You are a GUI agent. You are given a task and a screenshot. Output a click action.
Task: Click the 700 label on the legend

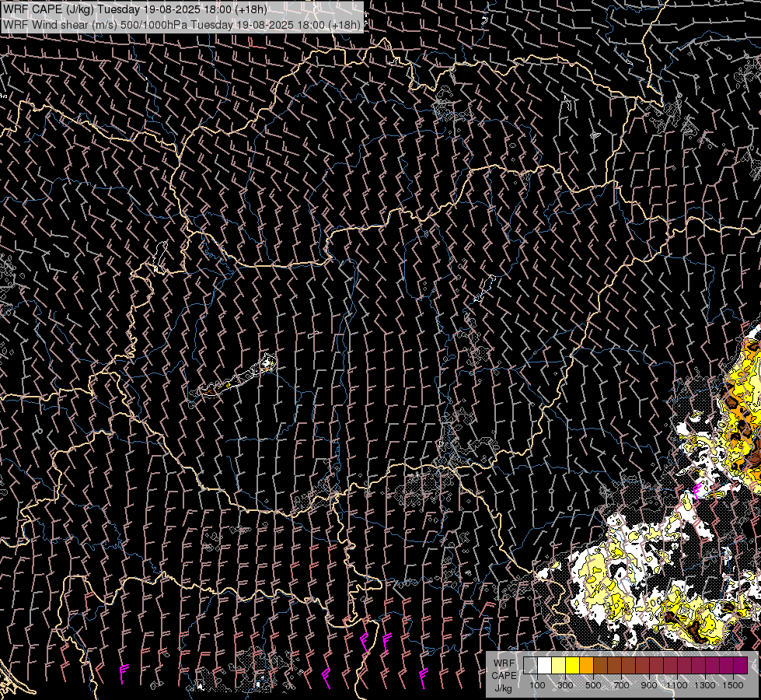coord(621,685)
